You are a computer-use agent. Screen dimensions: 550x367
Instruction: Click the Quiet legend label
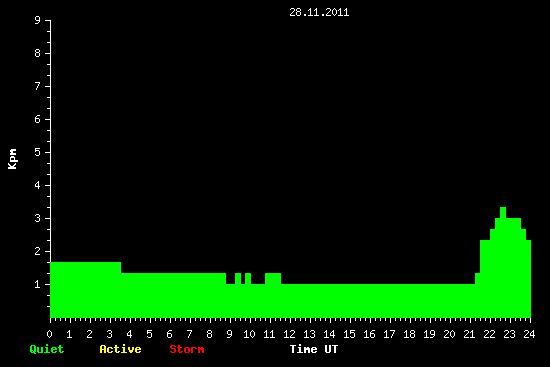(47, 349)
